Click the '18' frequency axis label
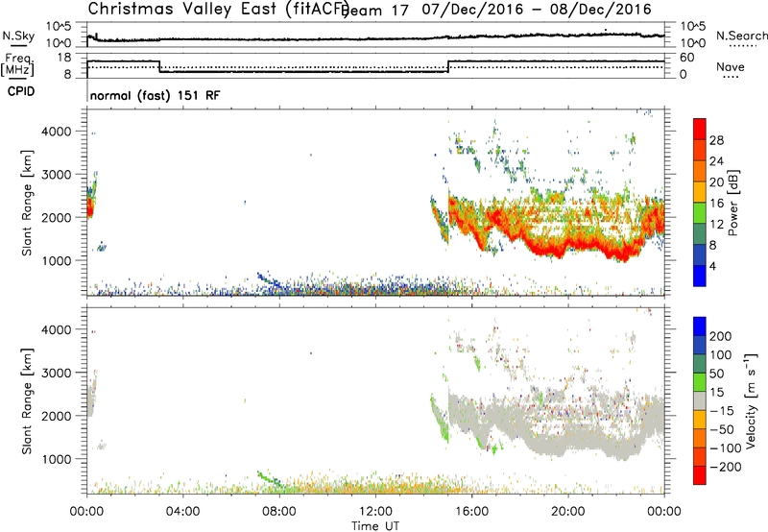768x532 pixels. (x=64, y=58)
